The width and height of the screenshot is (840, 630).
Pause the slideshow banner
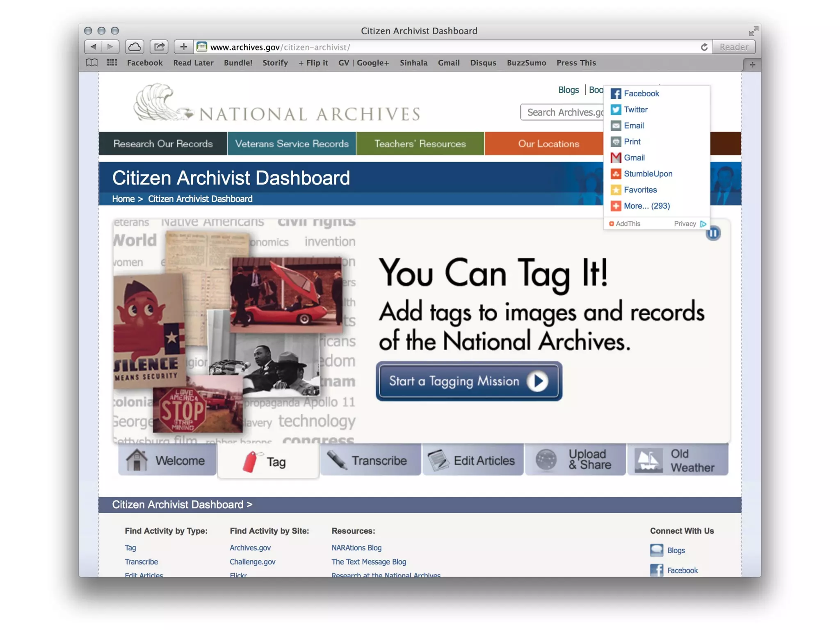713,233
